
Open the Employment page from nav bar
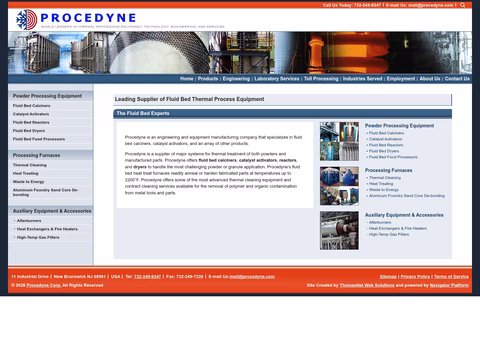click(x=401, y=79)
